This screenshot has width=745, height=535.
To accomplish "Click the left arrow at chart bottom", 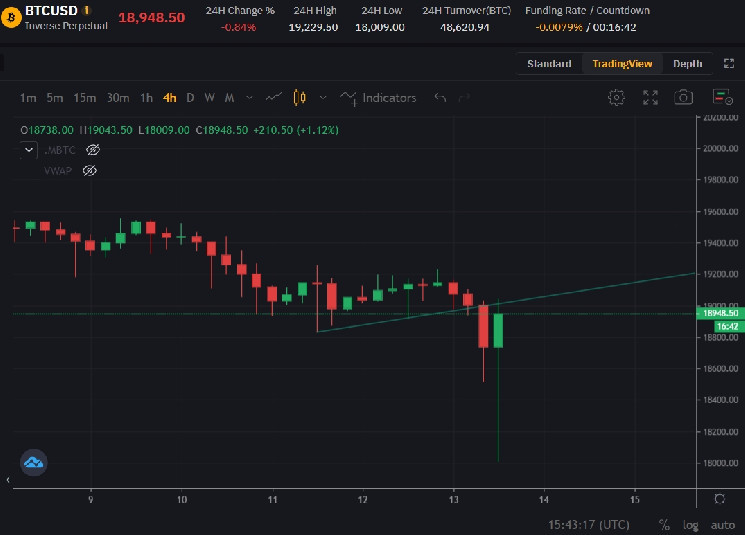I will 8,480.
